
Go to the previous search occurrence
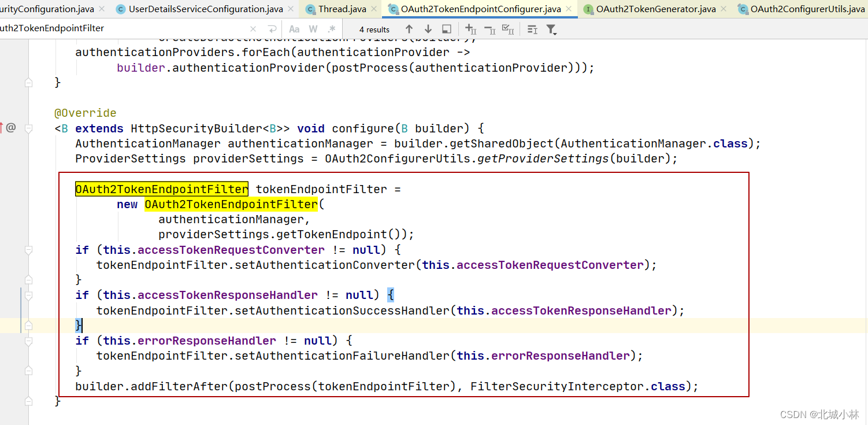(409, 29)
